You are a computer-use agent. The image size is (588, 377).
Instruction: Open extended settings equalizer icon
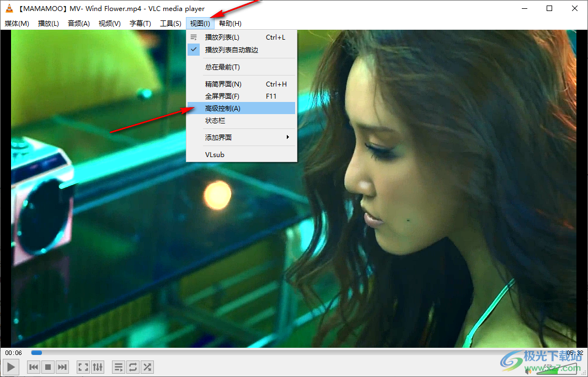point(98,367)
